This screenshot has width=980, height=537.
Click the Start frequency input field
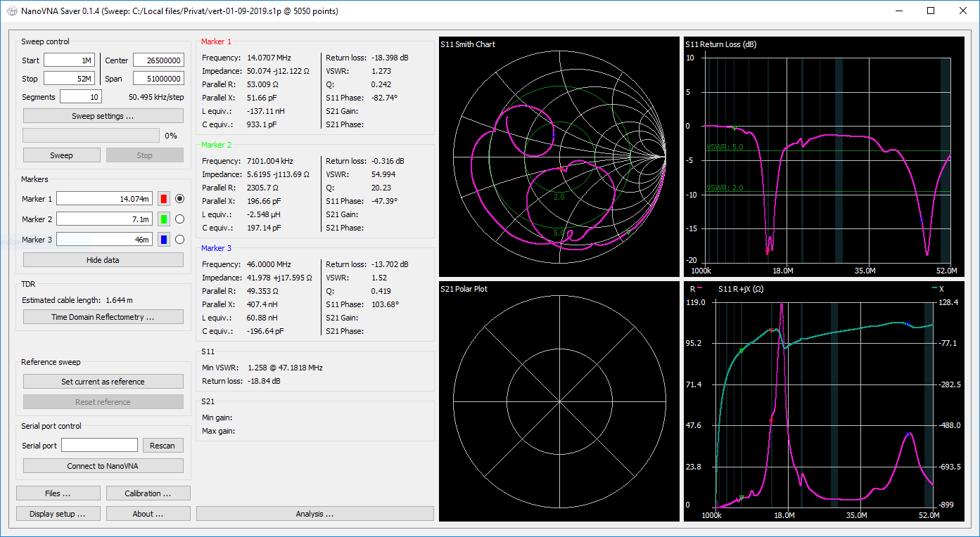point(69,60)
